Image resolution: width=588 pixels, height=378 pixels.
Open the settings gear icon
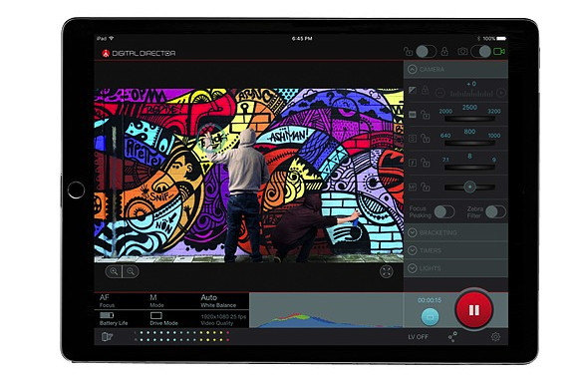(x=495, y=337)
